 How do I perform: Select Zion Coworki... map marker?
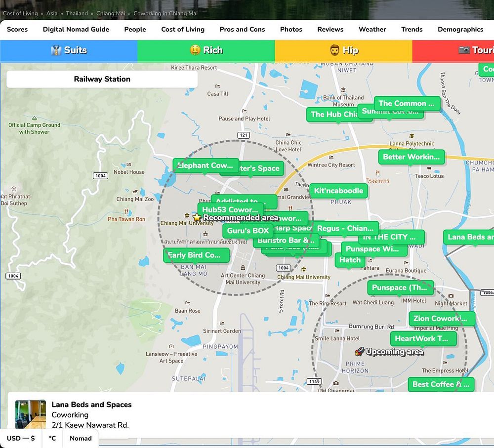pos(442,319)
